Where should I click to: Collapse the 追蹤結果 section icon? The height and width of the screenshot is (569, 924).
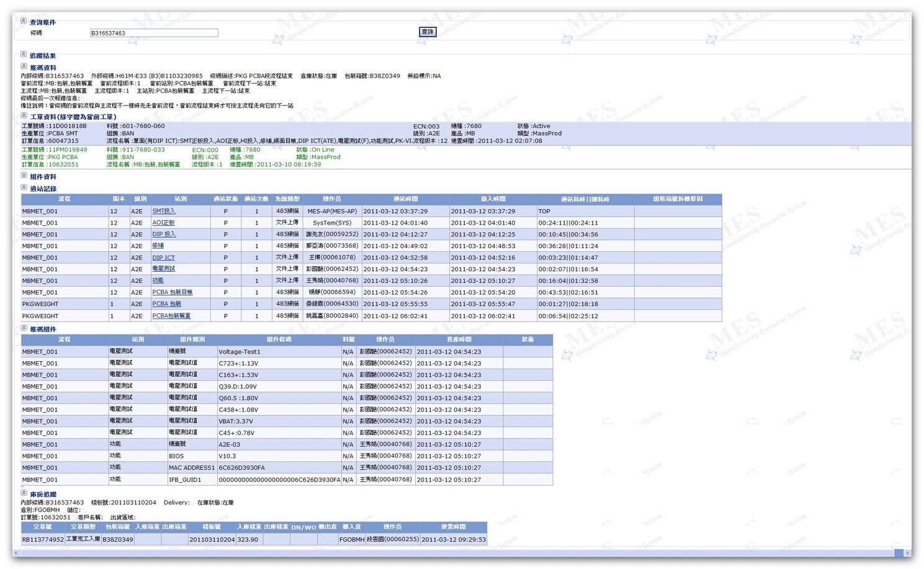pos(24,55)
